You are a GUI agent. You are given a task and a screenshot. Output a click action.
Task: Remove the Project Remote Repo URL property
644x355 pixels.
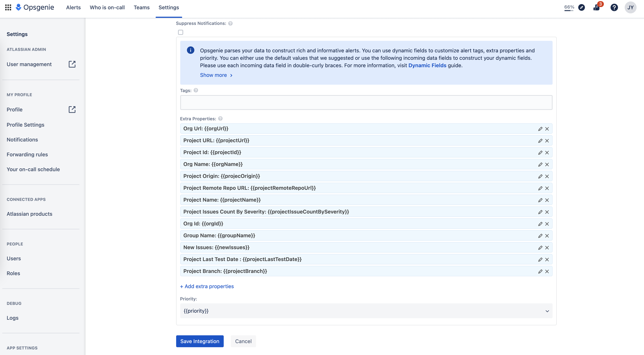pos(547,188)
